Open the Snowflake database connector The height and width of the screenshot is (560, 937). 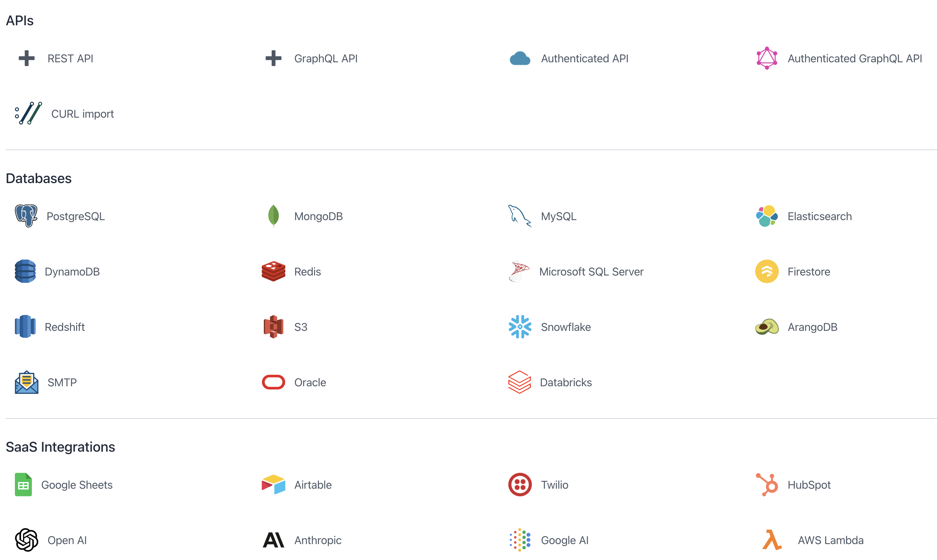click(566, 327)
